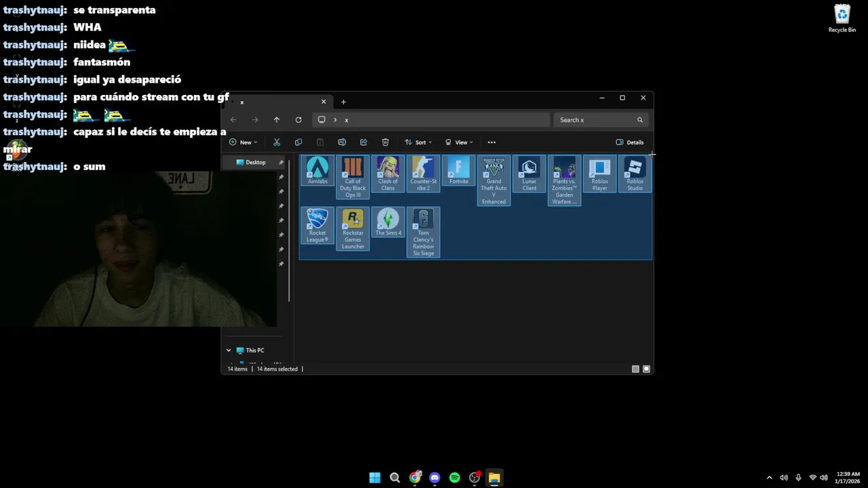
Task: Expand the address bar path chevron
Action: coord(335,120)
